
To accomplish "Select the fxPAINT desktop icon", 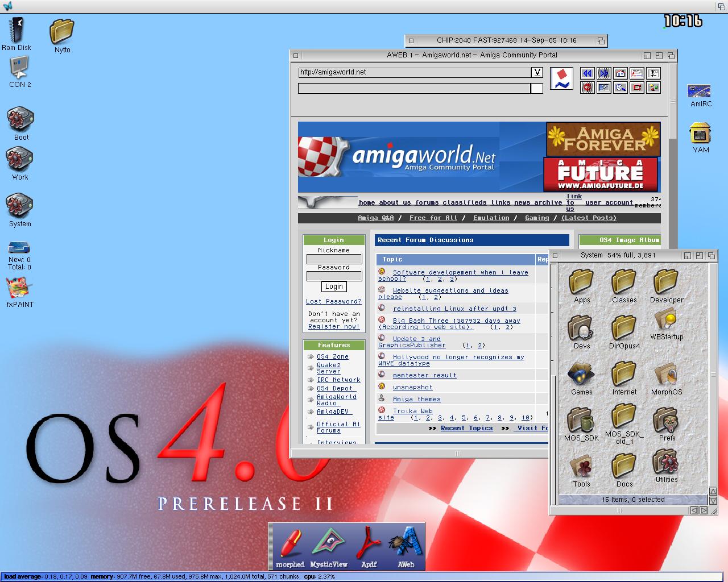I will click(x=20, y=293).
